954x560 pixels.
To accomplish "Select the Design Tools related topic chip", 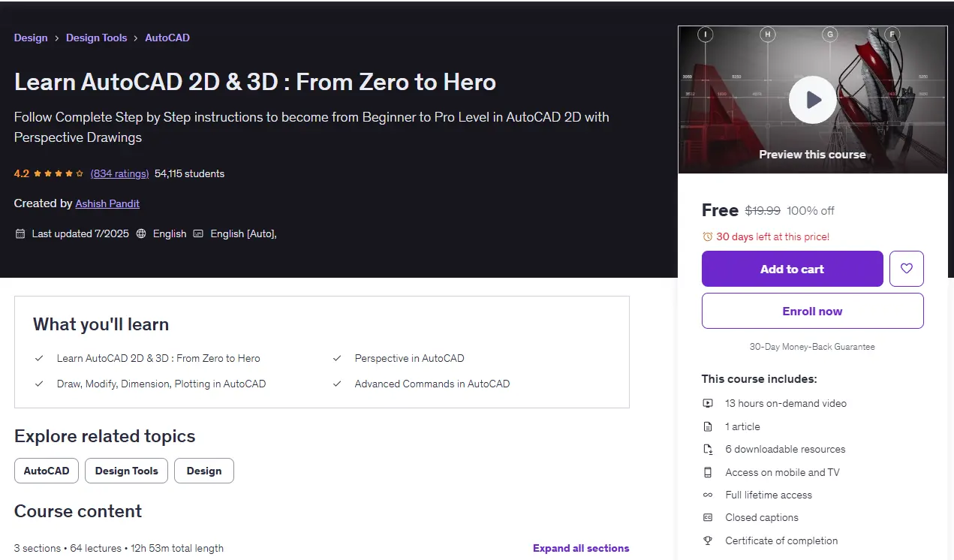I will [127, 471].
